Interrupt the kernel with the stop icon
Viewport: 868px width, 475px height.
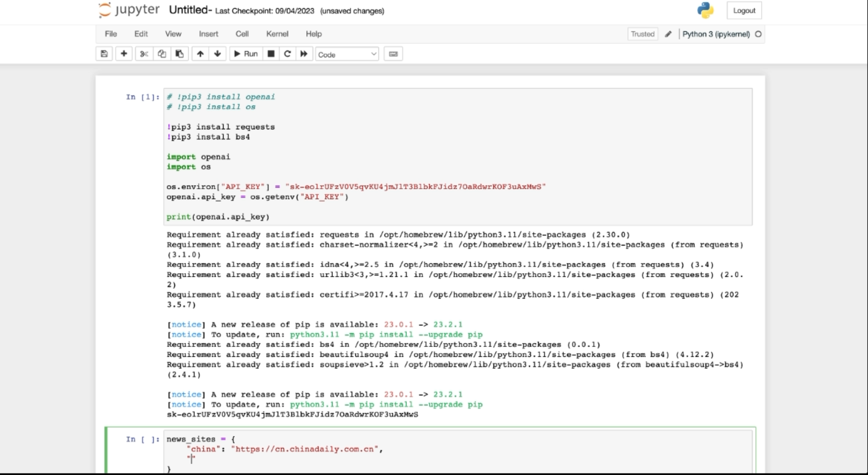271,54
